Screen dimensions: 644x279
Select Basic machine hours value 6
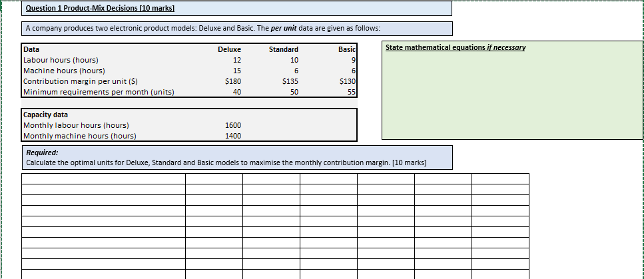pyautogui.click(x=353, y=71)
